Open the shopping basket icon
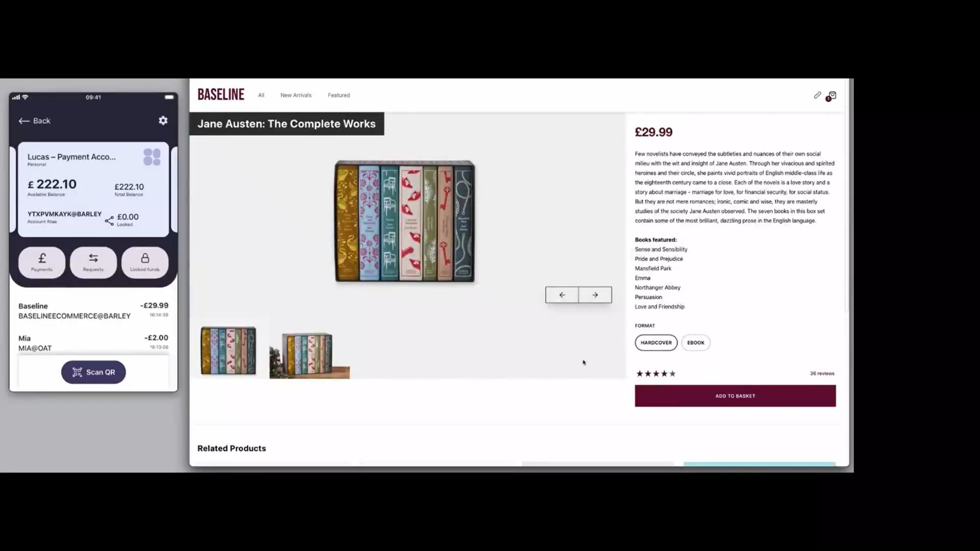 click(x=831, y=96)
